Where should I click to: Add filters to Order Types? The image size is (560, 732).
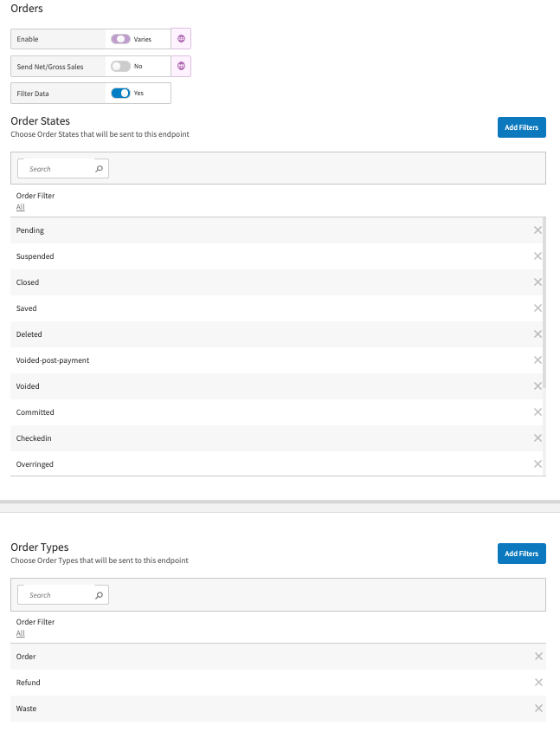[521, 554]
